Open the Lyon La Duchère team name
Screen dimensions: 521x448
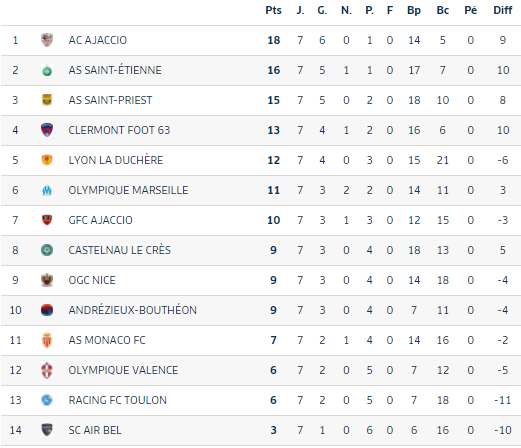coord(116,160)
